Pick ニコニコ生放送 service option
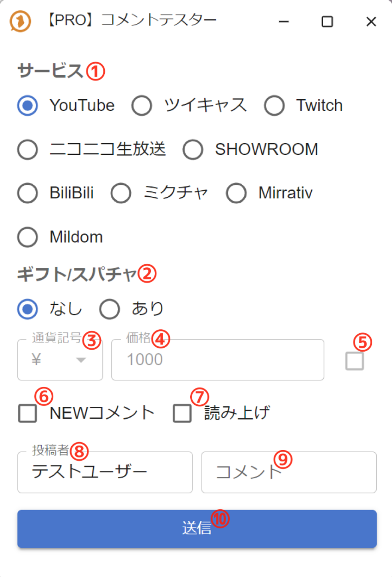 click(x=28, y=149)
